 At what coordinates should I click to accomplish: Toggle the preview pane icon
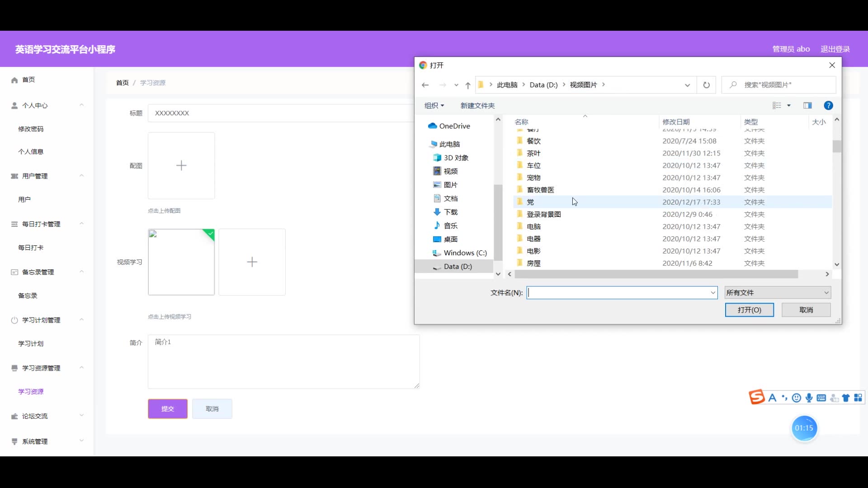807,105
